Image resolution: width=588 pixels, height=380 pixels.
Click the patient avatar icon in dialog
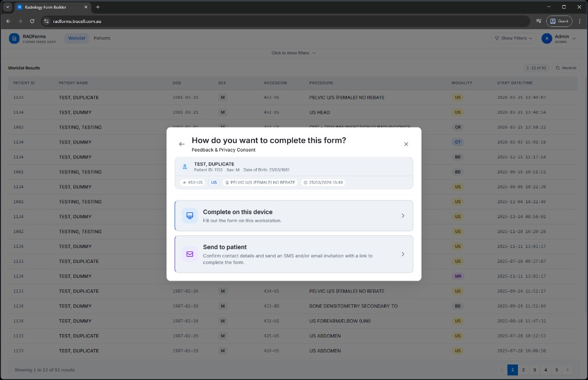coord(184,167)
